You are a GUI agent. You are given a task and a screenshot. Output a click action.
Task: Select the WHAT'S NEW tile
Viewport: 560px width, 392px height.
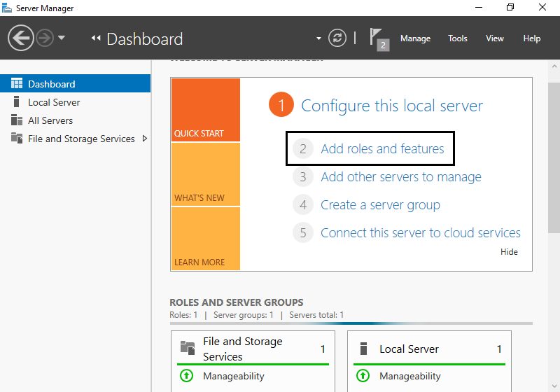pyautogui.click(x=206, y=174)
